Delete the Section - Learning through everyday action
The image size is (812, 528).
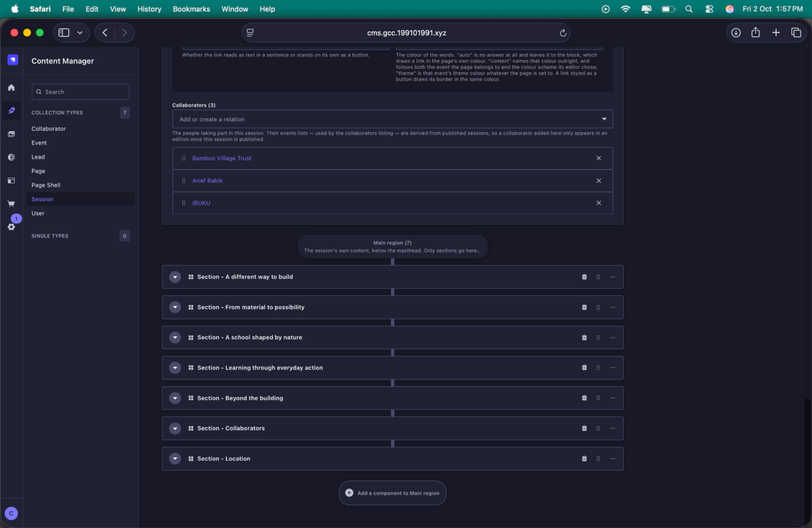click(584, 368)
